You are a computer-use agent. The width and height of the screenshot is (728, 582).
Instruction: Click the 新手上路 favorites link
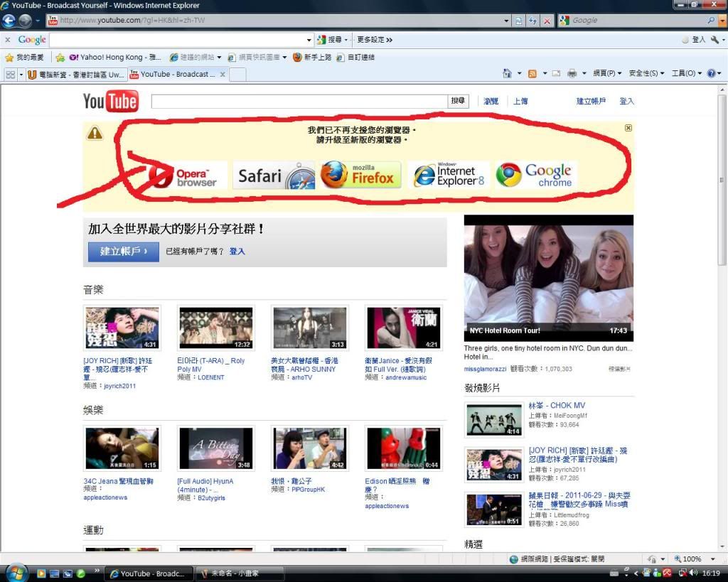click(312, 58)
